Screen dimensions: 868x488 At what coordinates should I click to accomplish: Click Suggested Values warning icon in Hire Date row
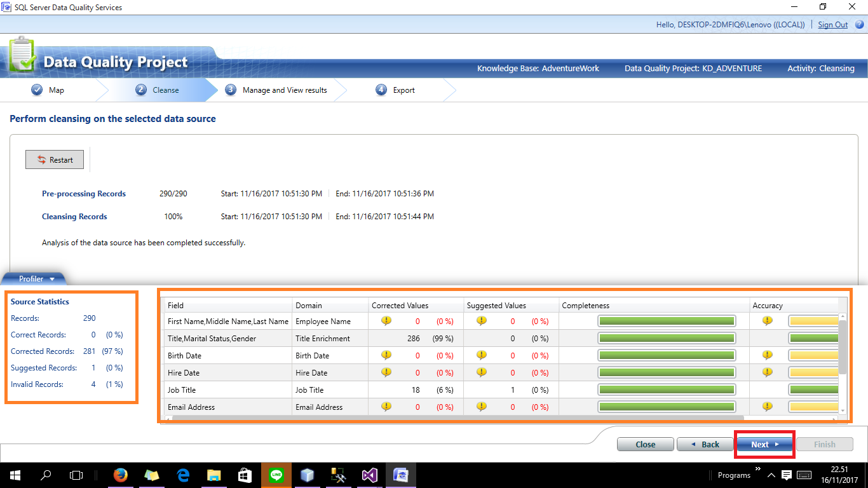(x=482, y=372)
